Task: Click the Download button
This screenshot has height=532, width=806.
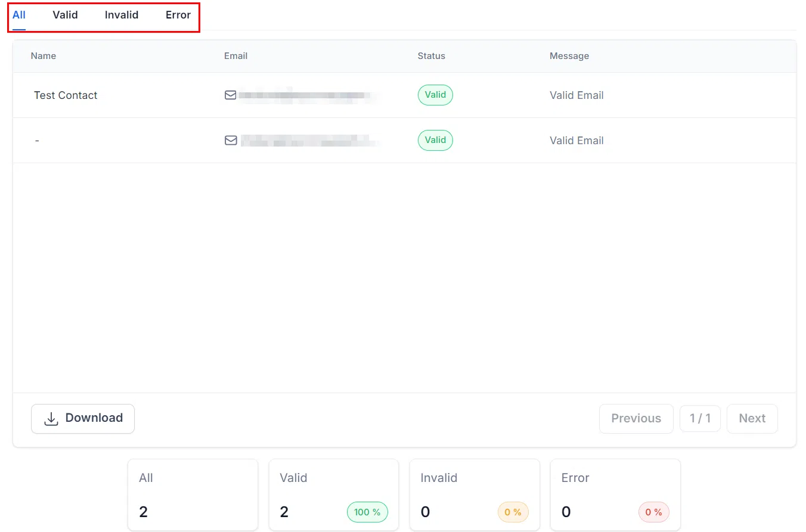Action: (83, 419)
